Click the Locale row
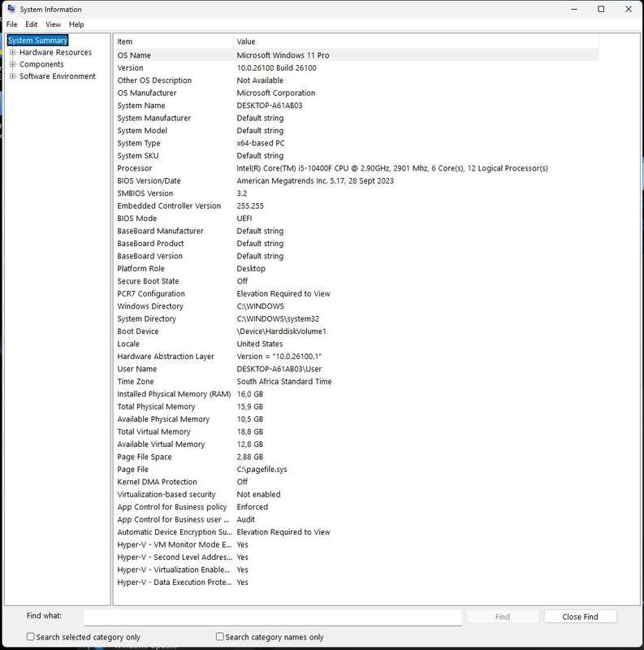 click(357, 344)
